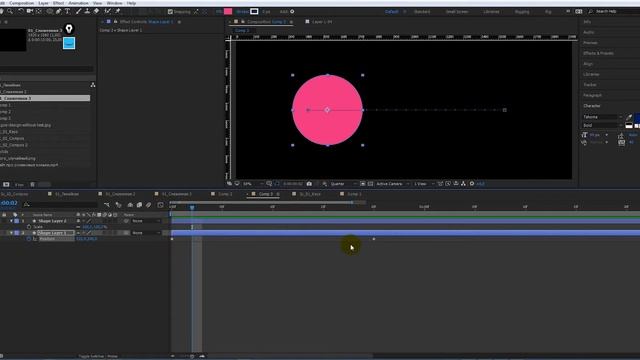Select the Rotation tool in toolbar
Image resolution: width=640 pixels, height=360 pixels.
click(20, 11)
